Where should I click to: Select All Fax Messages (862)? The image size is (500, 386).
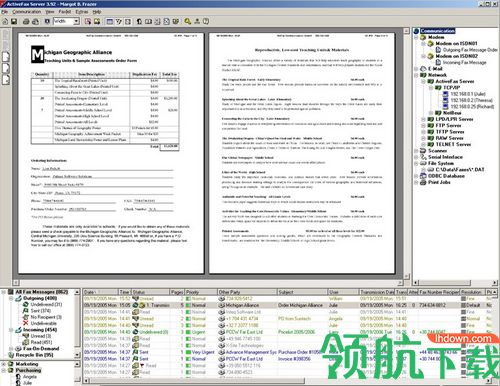tap(42, 292)
